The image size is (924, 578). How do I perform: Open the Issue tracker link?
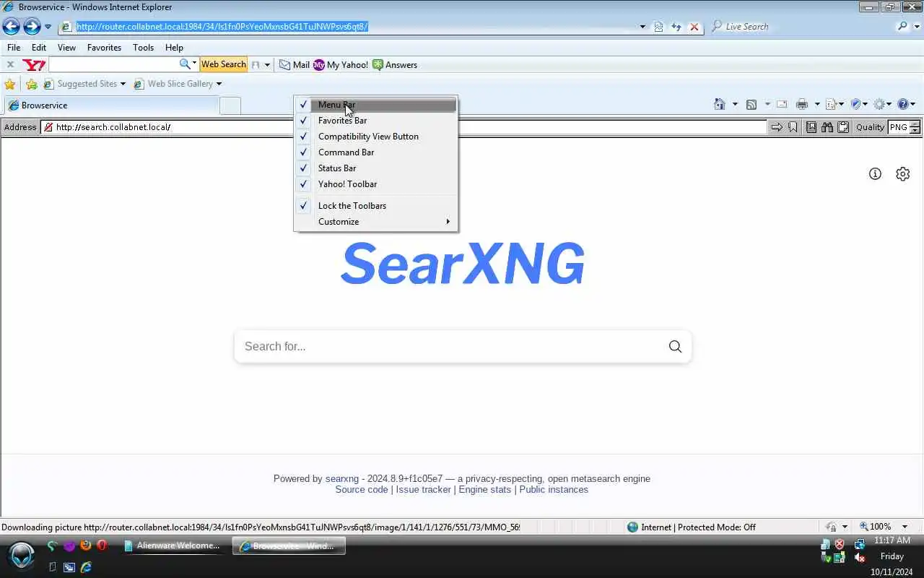423,490
